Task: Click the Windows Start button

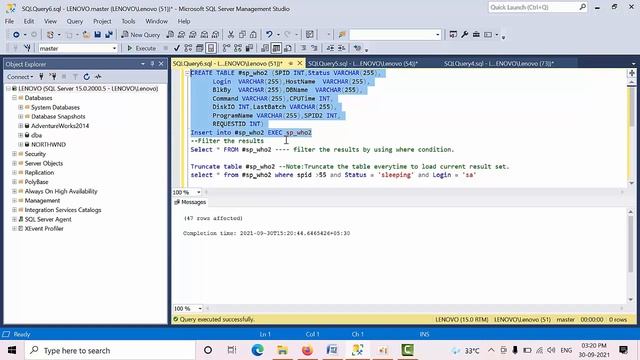Action: pyautogui.click(x=12, y=350)
